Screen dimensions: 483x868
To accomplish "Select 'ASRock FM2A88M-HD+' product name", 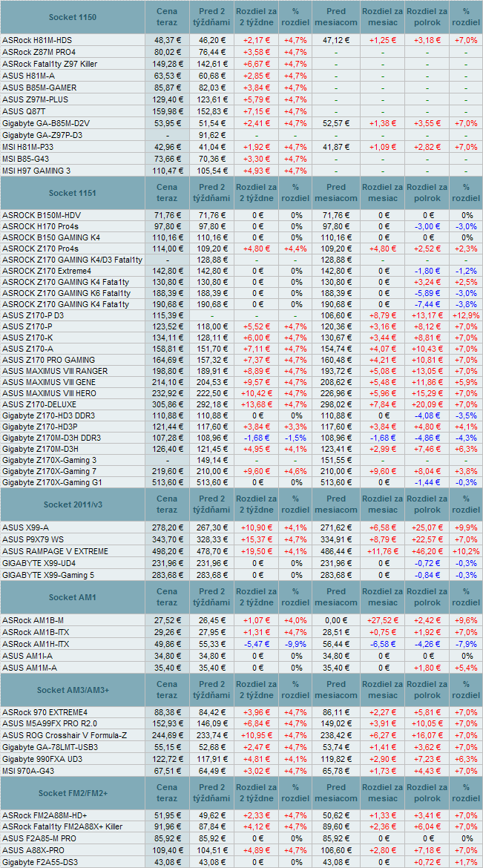I will [45, 815].
